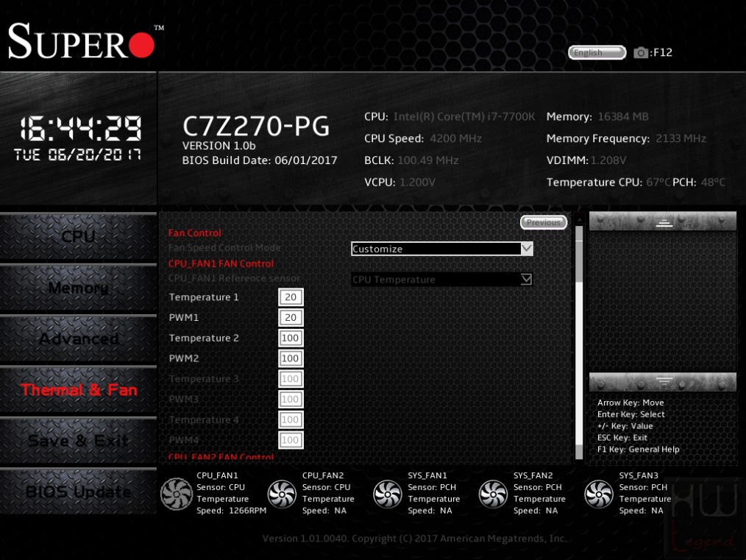Open the CPU_FAN1 Reference sensor dropdown arrow
Viewport: 746px width, 560px height.
pos(526,280)
